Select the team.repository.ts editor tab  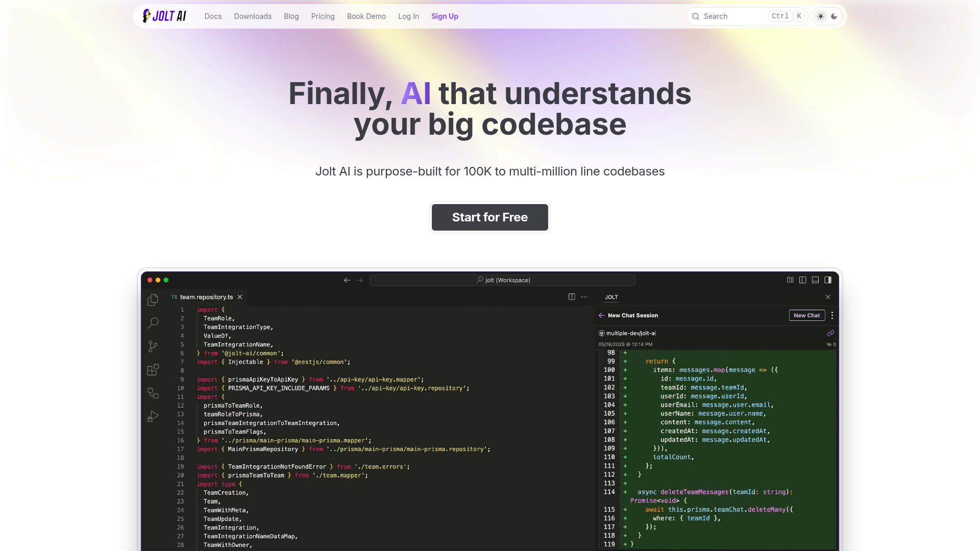206,297
